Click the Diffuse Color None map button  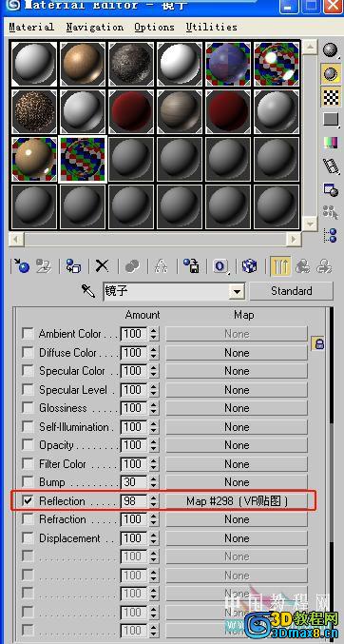(237, 352)
